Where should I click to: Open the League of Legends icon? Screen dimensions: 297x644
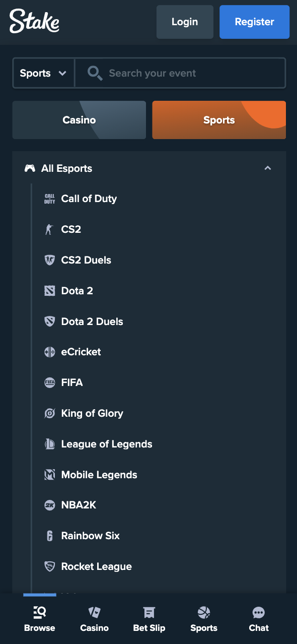point(49,444)
